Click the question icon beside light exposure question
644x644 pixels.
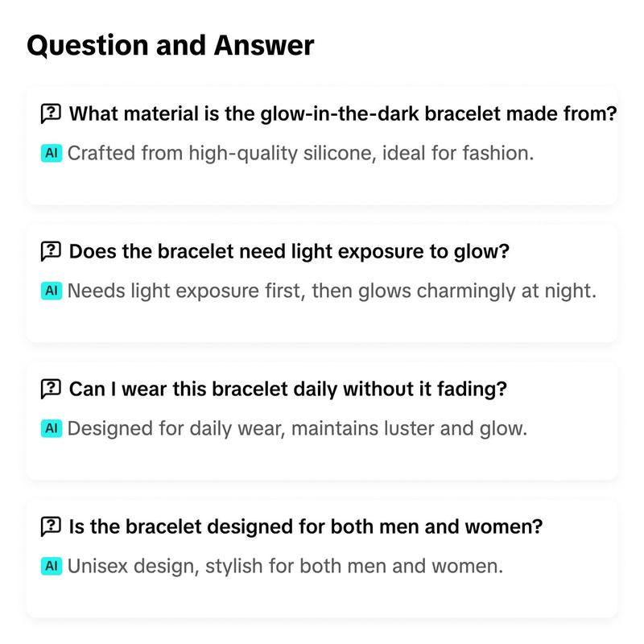[x=51, y=251]
